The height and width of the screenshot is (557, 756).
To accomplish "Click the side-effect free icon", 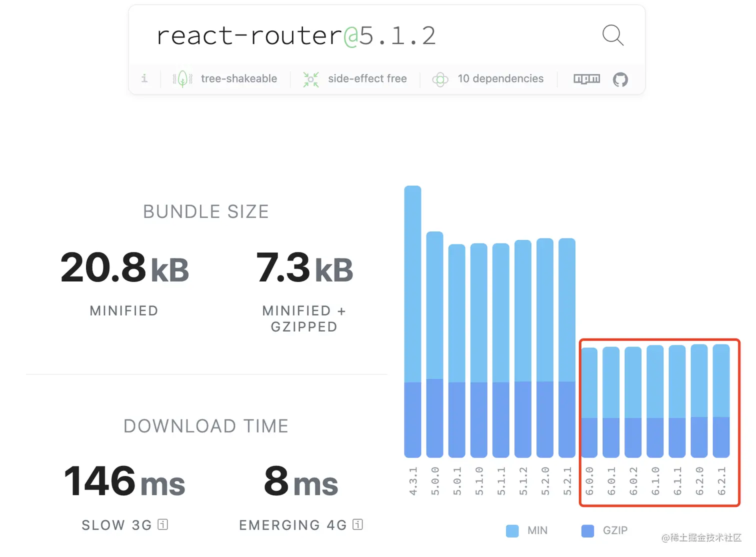I will (x=311, y=79).
